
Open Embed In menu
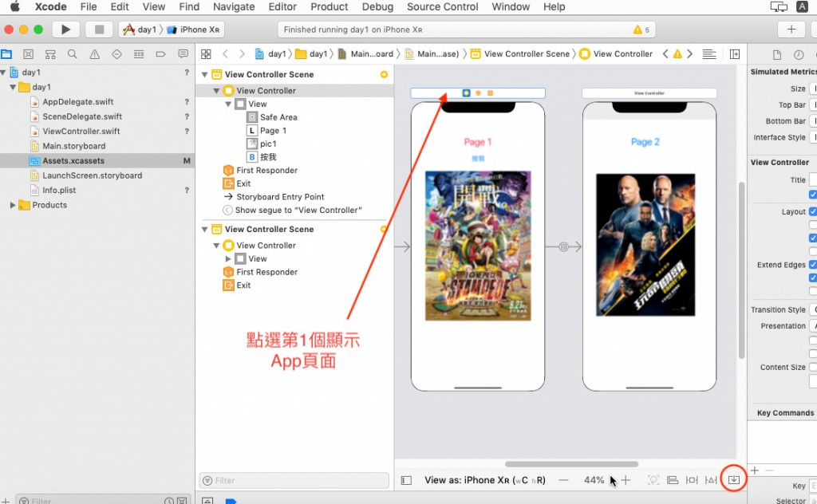[x=734, y=479]
